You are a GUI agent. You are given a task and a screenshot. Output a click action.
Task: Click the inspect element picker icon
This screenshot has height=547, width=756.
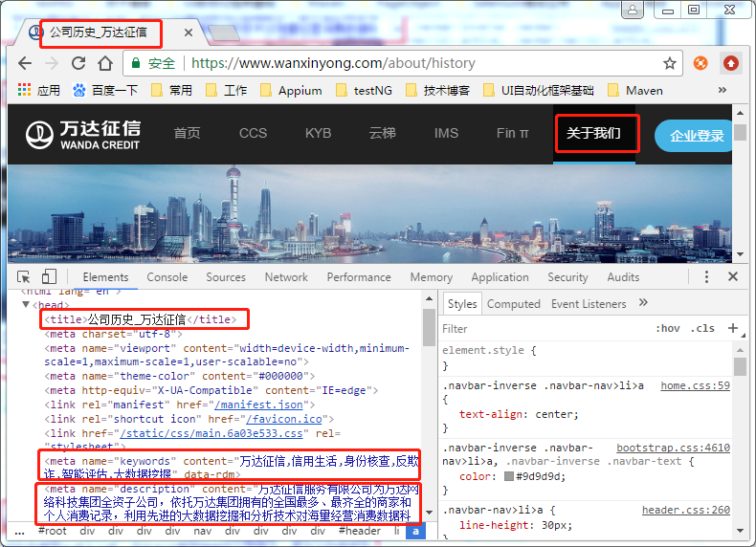pos(26,277)
